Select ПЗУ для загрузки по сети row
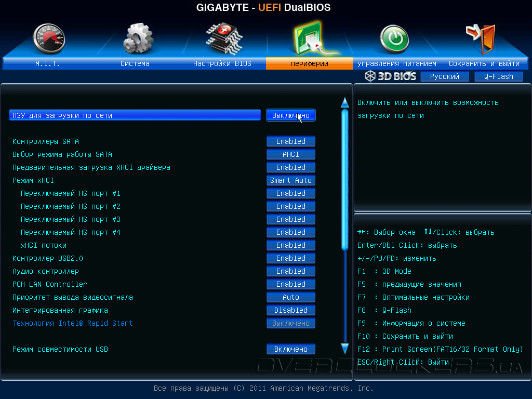Image resolution: width=532 pixels, height=399 pixels. [x=135, y=115]
